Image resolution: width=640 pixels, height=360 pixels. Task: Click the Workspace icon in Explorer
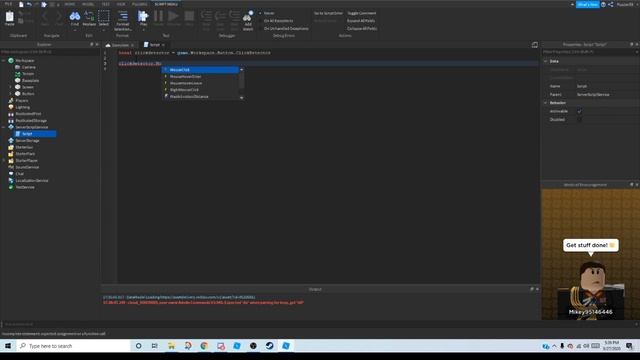pos(11,60)
